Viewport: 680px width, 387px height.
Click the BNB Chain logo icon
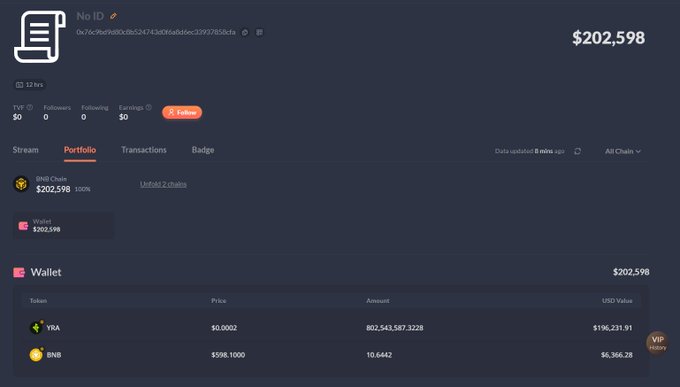pos(21,184)
